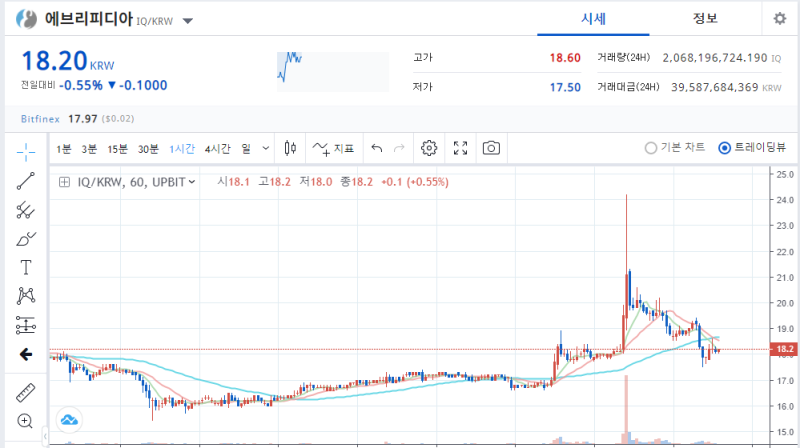Open chart settings gear in toolbar
This screenshot has width=800, height=448.
(x=429, y=148)
